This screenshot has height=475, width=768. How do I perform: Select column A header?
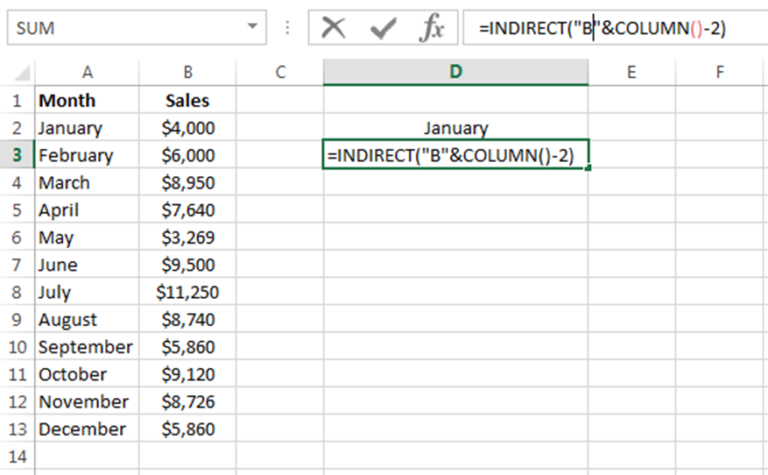coord(87,71)
